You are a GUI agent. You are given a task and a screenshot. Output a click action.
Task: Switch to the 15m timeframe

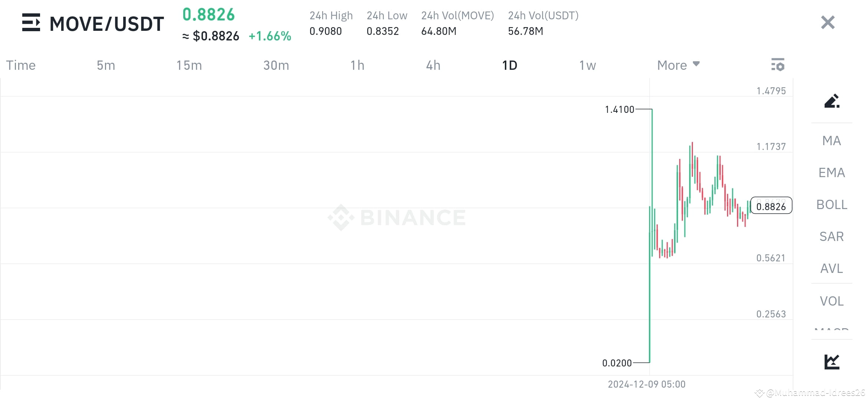point(189,65)
